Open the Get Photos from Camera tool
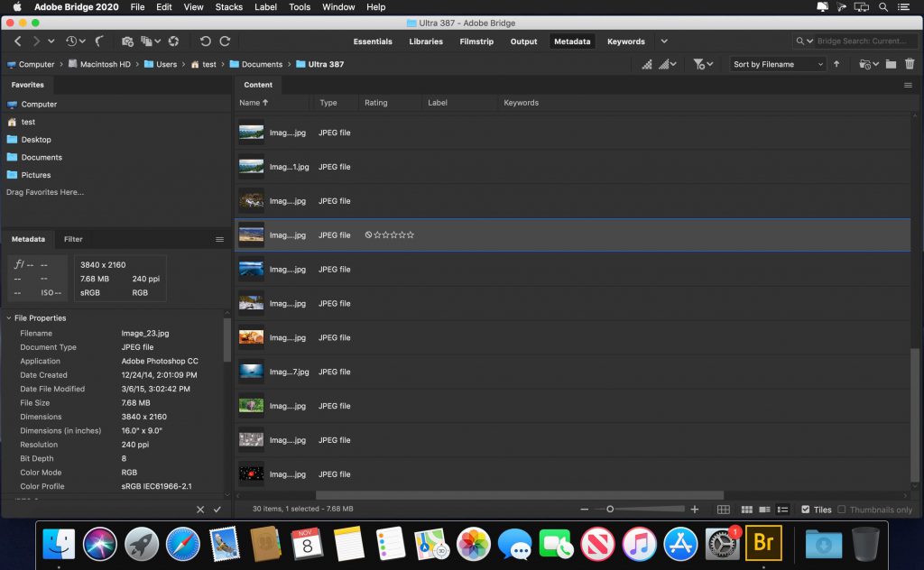Viewport: 924px width, 570px height. [x=127, y=41]
